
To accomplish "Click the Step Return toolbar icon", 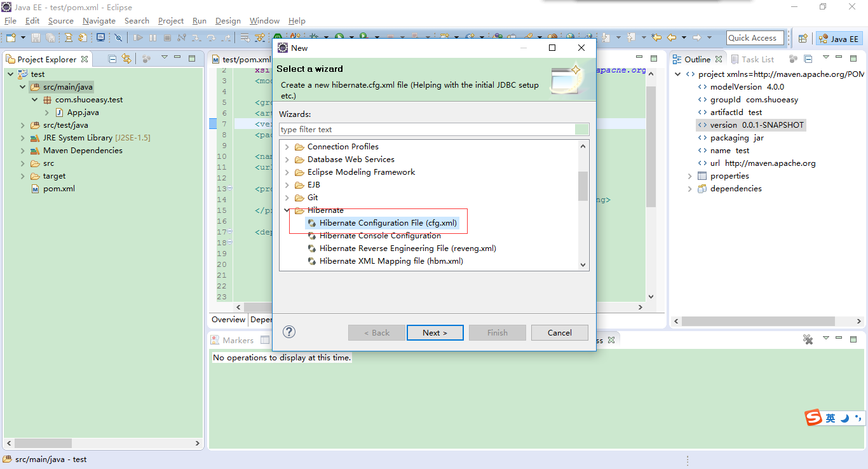I will pyautogui.click(x=226, y=38).
